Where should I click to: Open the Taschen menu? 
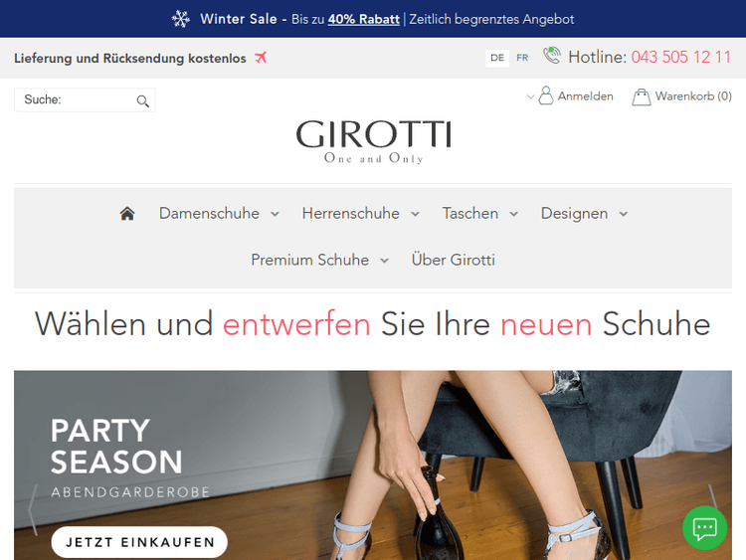470,213
